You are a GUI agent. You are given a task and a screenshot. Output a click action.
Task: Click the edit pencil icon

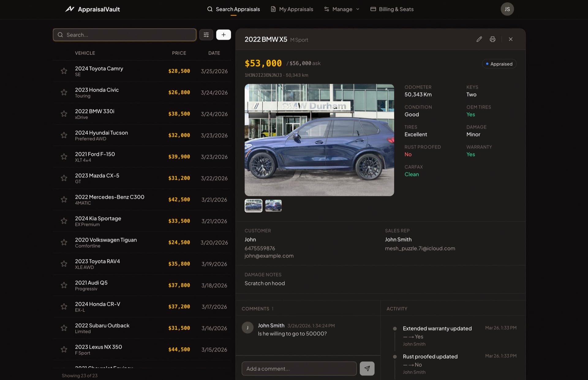click(479, 39)
